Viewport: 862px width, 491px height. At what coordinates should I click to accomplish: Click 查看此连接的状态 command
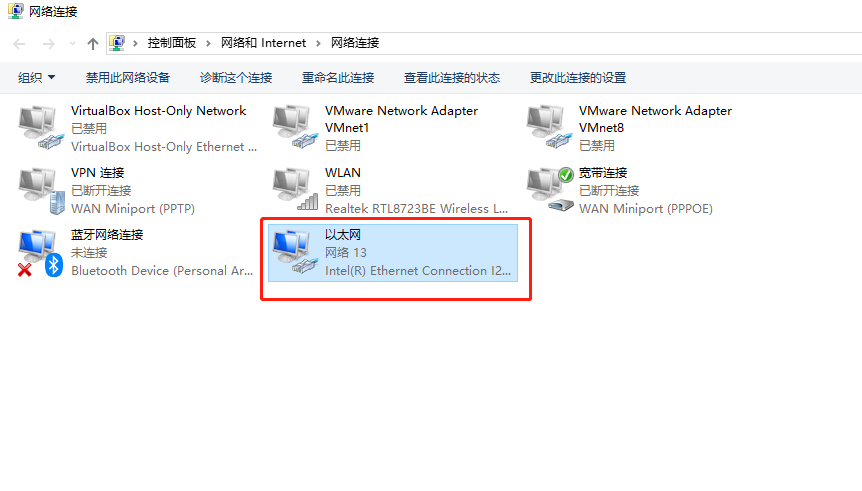pyautogui.click(x=452, y=78)
